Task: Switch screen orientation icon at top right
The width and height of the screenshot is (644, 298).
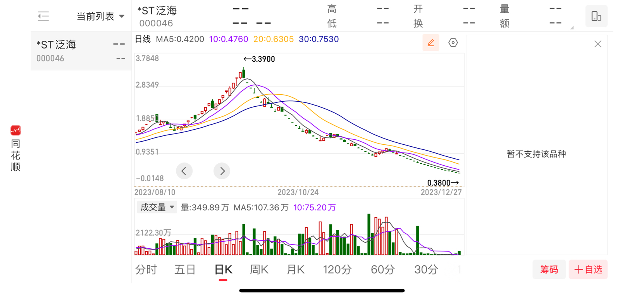Action: point(596,16)
